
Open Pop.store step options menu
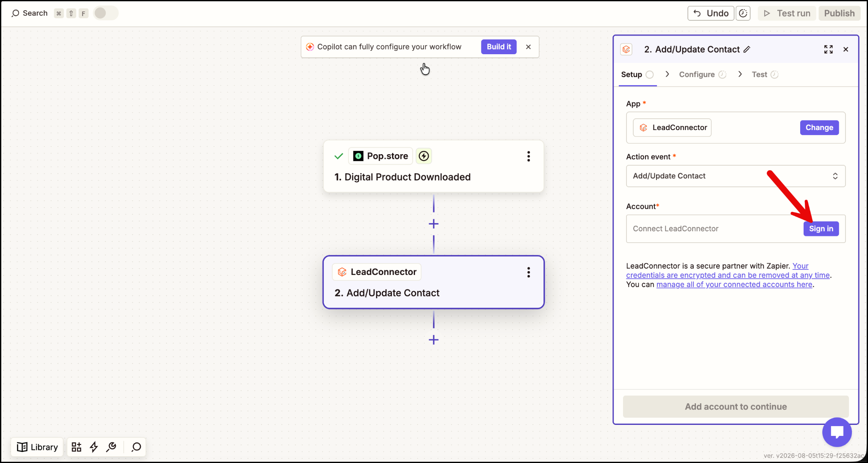pos(529,156)
